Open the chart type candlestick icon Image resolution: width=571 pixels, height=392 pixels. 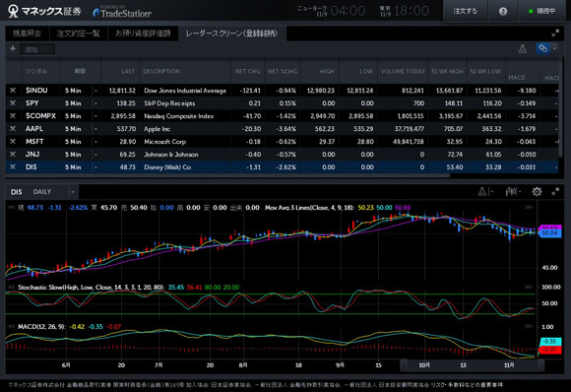point(511,192)
